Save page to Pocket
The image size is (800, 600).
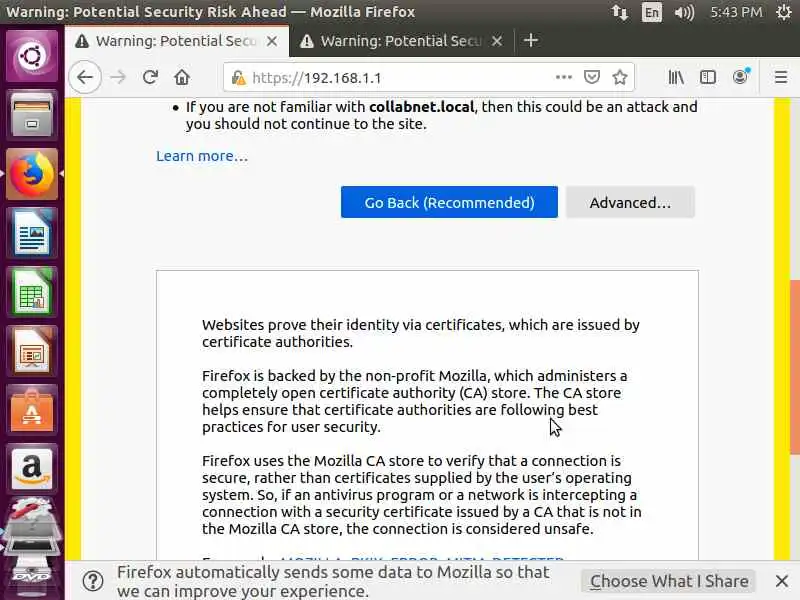point(591,78)
